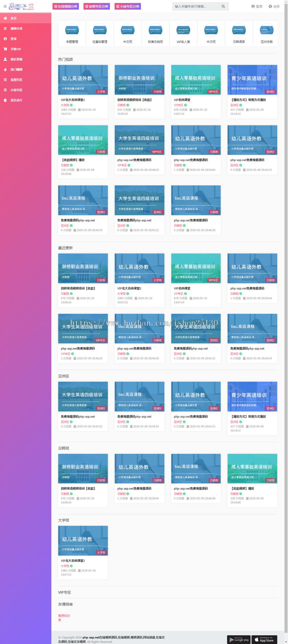Select the flame icon beside 热门视频
Screen dimensions: 288x644
click(5, 69)
